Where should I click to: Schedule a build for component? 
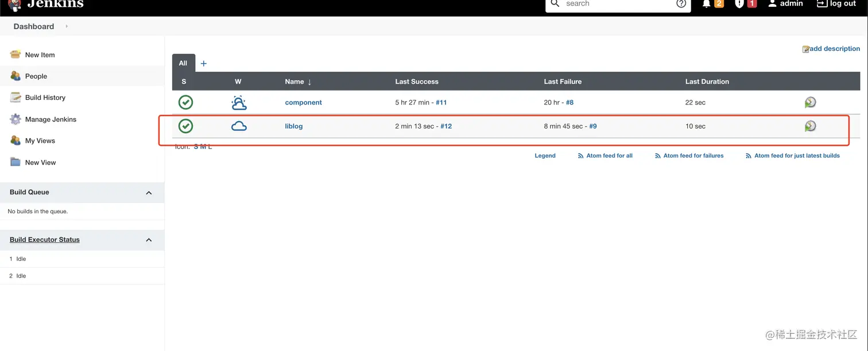tap(810, 102)
